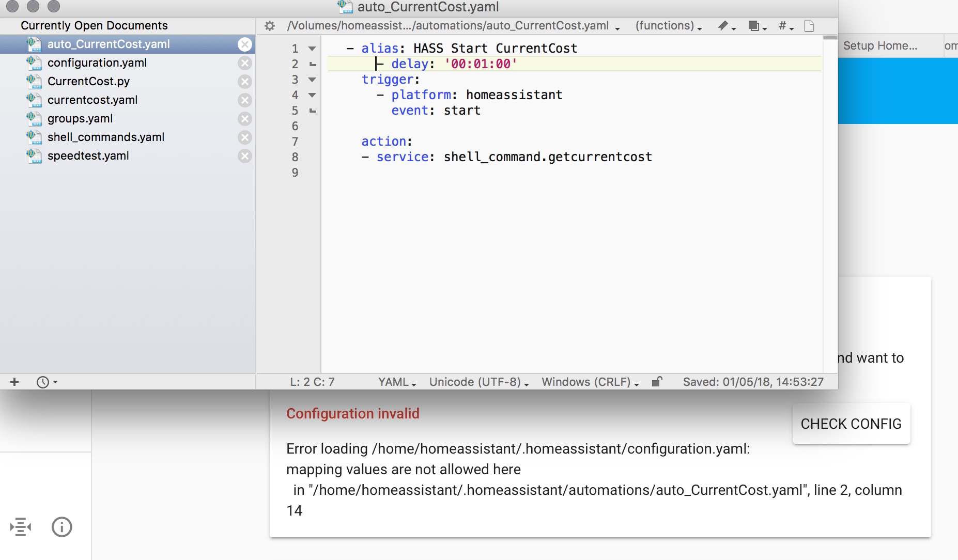
Task: Open configuration.yaml from the documents list
Action: click(128, 63)
